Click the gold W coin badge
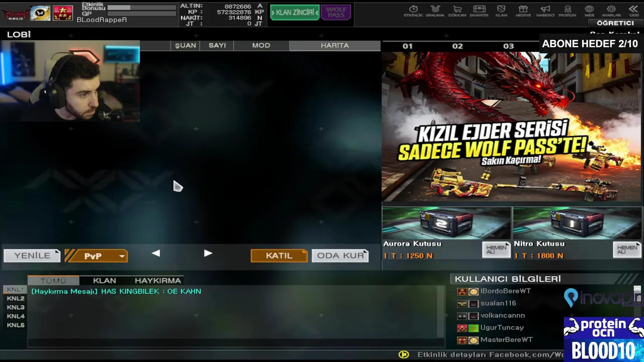Viewport: 644px width, 362px height. coord(40,13)
